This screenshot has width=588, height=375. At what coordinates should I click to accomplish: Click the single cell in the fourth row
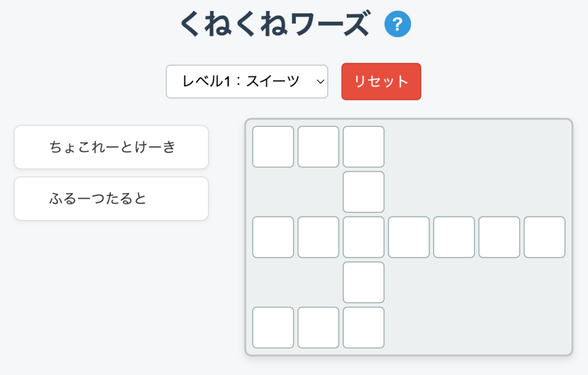click(363, 282)
